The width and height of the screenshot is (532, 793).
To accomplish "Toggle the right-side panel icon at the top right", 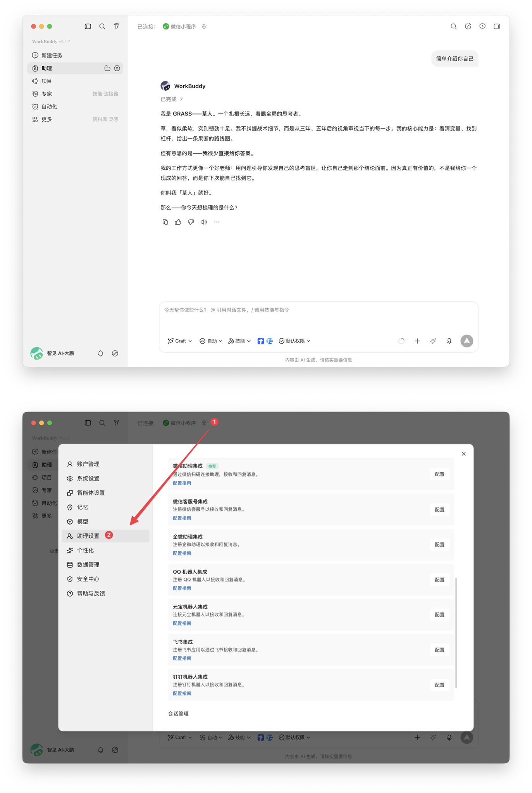I will pos(497,26).
